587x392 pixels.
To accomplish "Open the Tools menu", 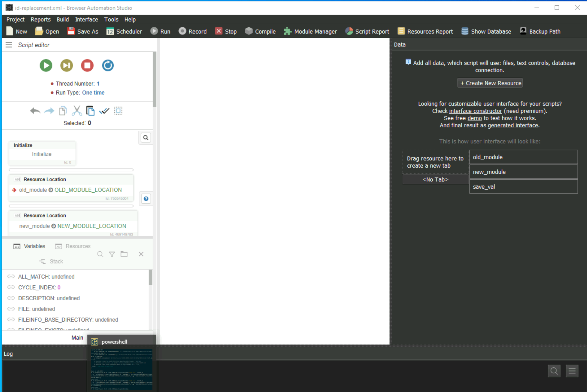I will tap(111, 19).
